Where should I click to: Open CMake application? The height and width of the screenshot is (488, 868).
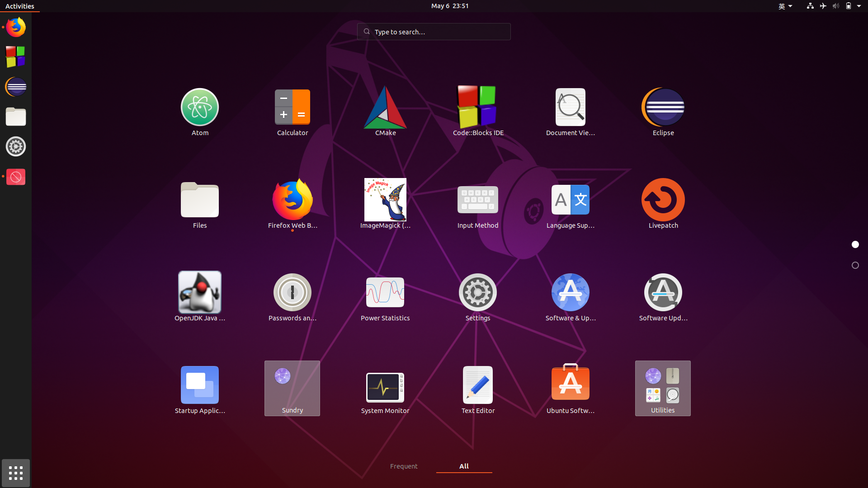pos(385,112)
